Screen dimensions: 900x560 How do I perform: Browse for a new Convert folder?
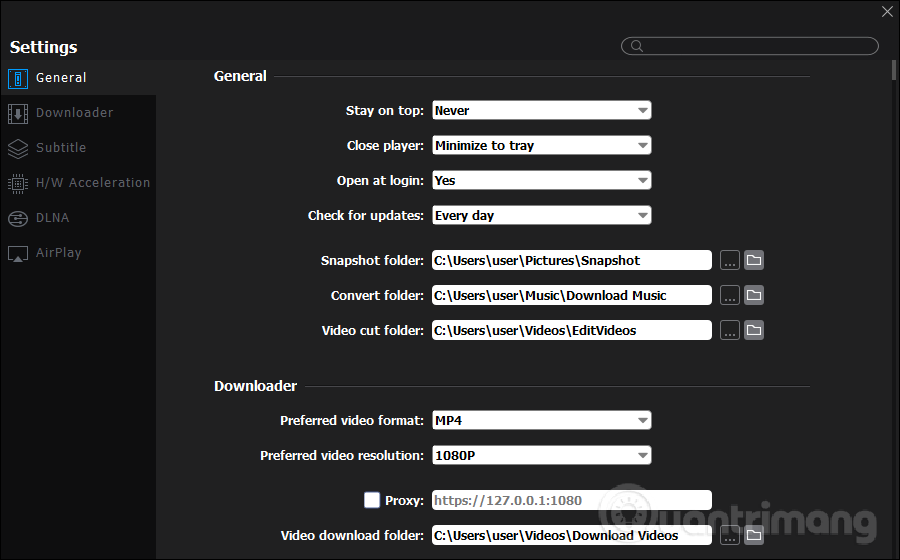pyautogui.click(x=730, y=295)
